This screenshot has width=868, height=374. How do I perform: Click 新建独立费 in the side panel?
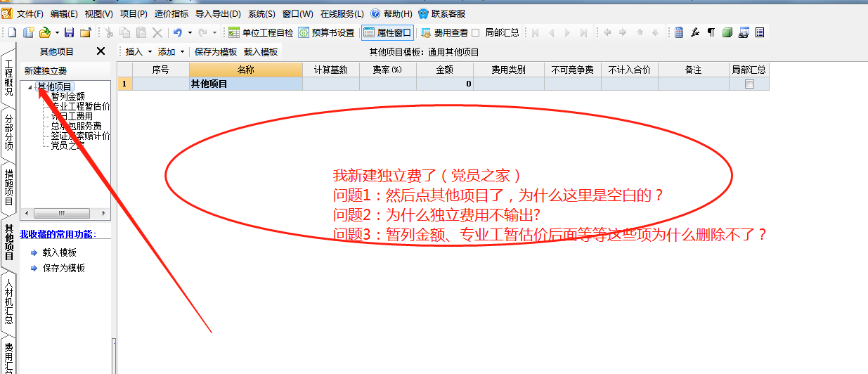pyautogui.click(x=46, y=71)
